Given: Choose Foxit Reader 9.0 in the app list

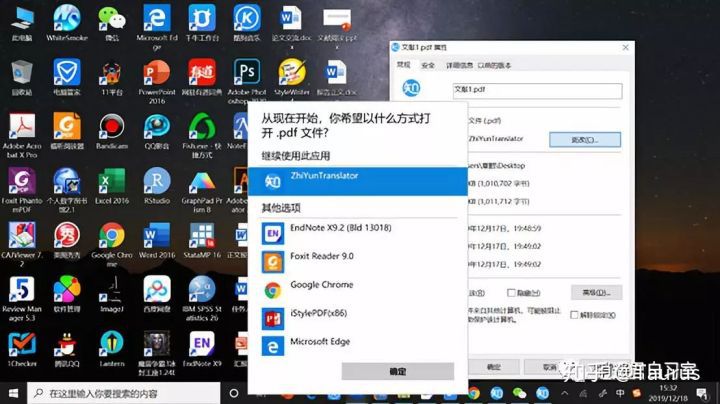Looking at the screenshot, I should (357, 262).
